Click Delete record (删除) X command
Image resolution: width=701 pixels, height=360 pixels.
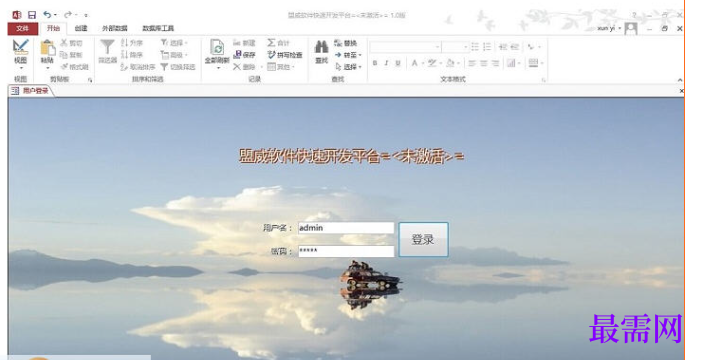(x=244, y=67)
